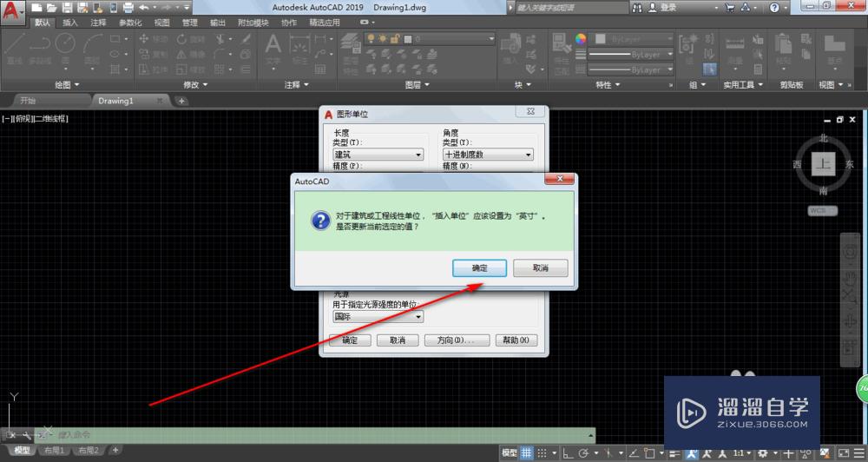Select the Rotate (旋转) tool

coord(191,39)
